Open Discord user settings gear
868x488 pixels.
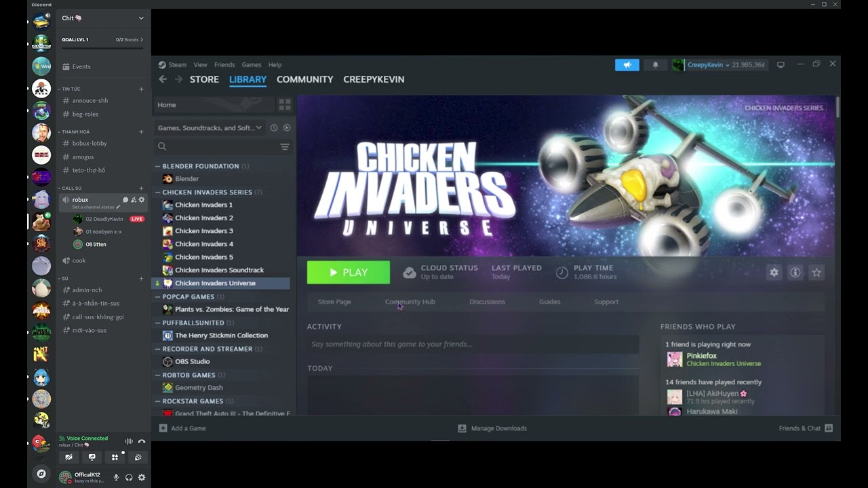[142, 477]
